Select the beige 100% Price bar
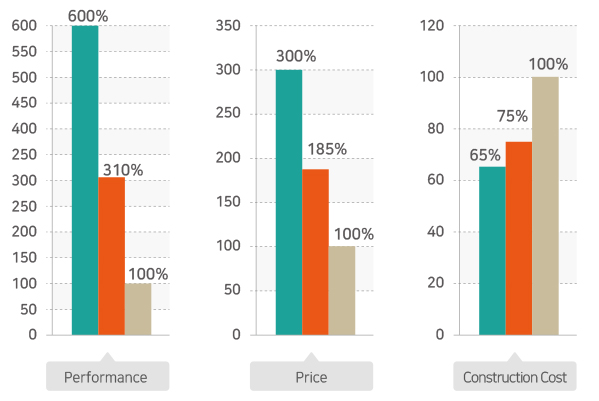599x401 pixels. point(342,291)
